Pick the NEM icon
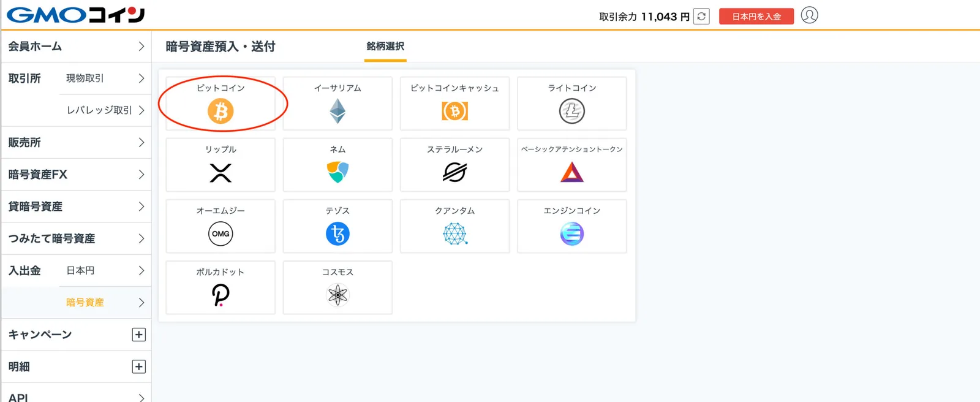This screenshot has height=402, width=980. pyautogui.click(x=337, y=173)
